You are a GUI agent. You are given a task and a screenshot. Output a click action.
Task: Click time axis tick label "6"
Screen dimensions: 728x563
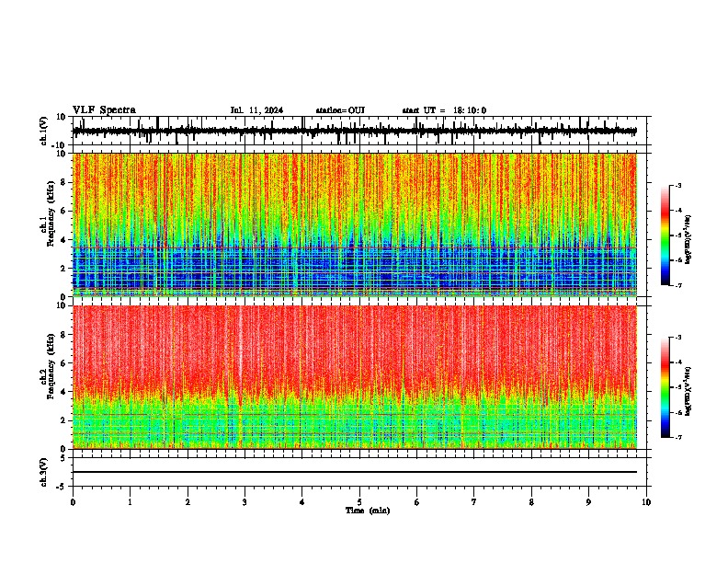coord(417,502)
